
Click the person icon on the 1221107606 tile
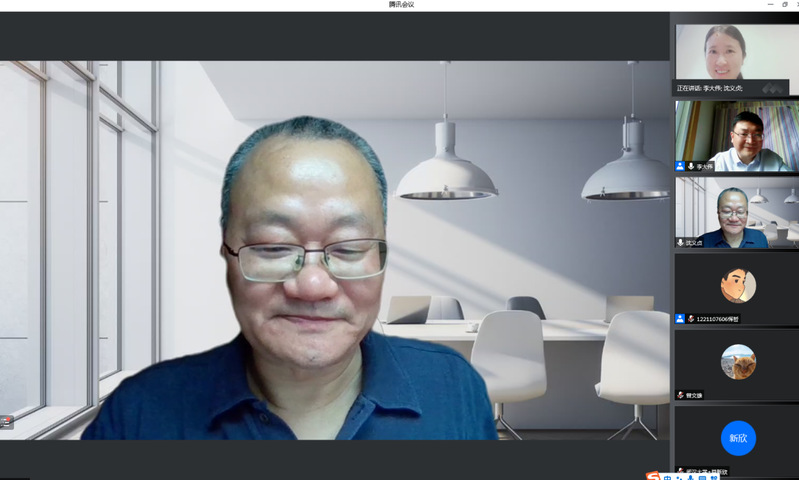click(680, 318)
